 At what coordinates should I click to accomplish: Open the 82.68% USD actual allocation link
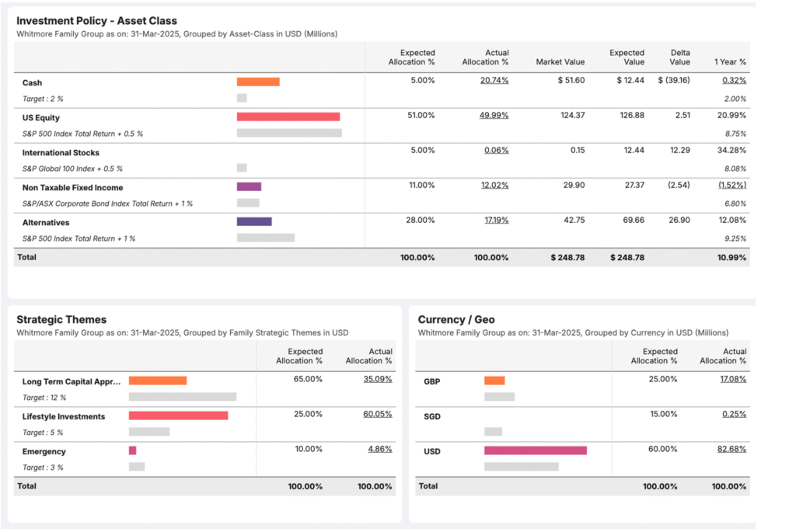[x=731, y=449]
